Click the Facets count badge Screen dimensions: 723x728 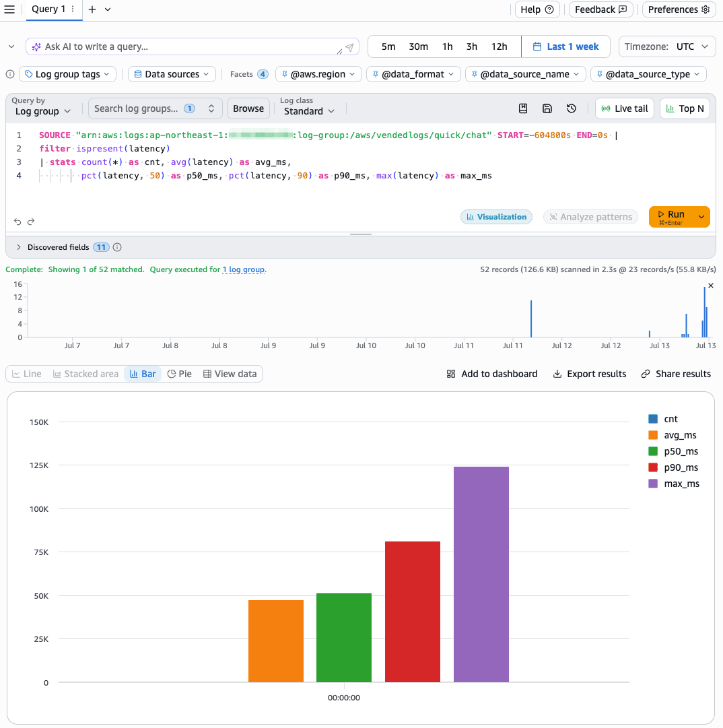263,74
